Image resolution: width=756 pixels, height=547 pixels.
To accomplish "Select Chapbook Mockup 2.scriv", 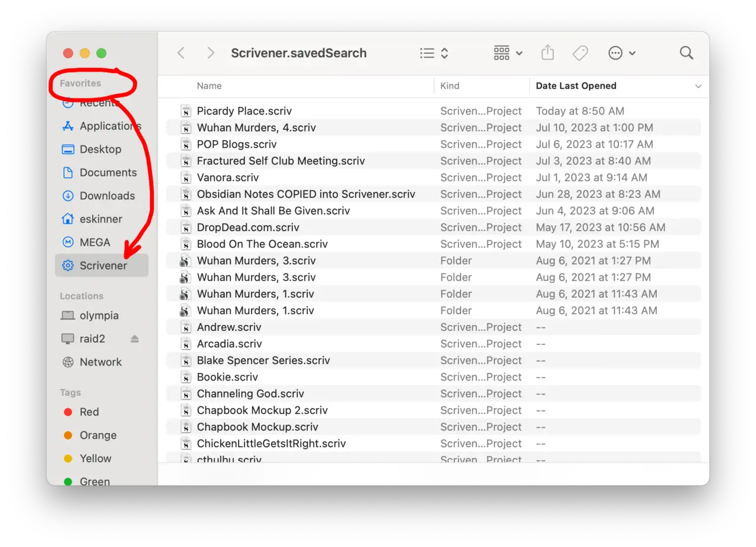I will (434, 410).
